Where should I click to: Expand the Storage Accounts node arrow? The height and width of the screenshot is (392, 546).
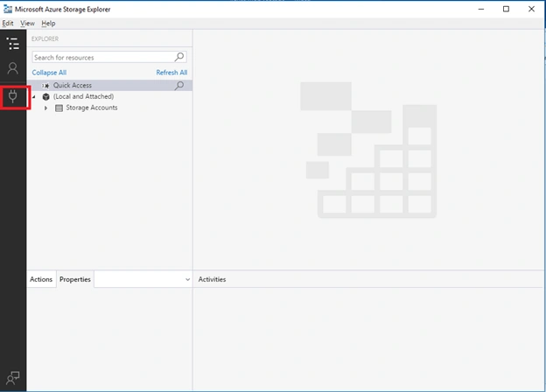[x=45, y=108]
